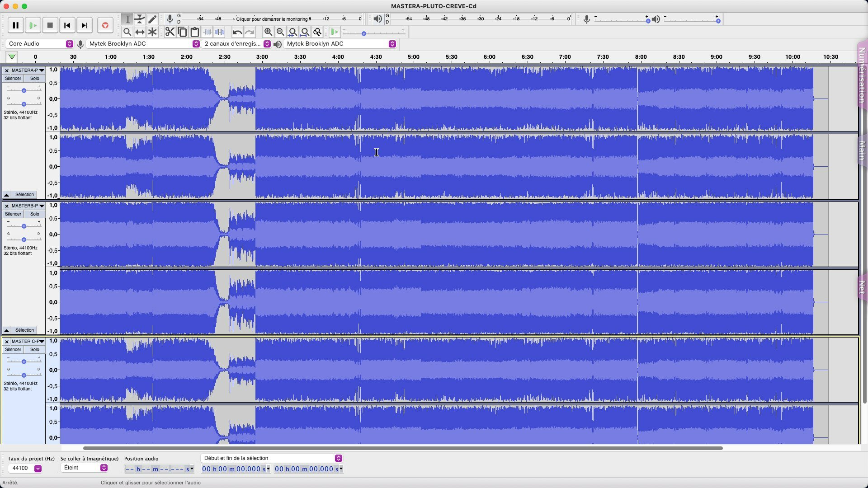Viewport: 868px width, 488px height.
Task: Collapse MASTERA-P track with arrow
Action: [x=6, y=195]
